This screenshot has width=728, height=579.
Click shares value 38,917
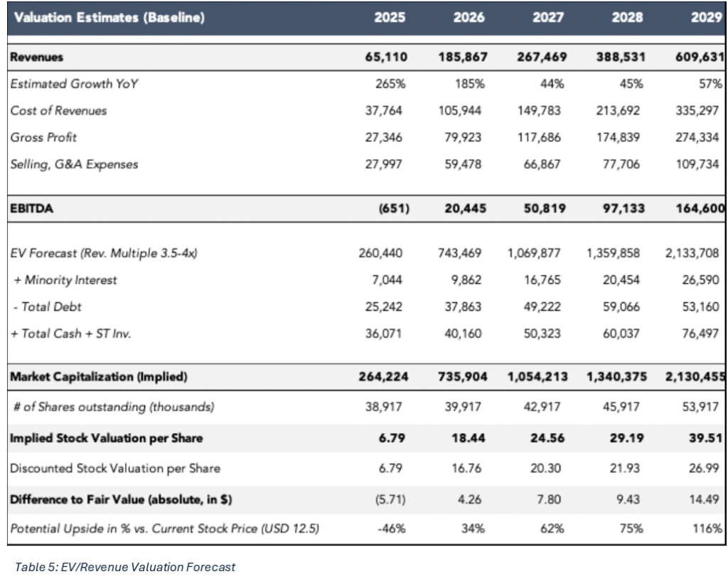[383, 407]
